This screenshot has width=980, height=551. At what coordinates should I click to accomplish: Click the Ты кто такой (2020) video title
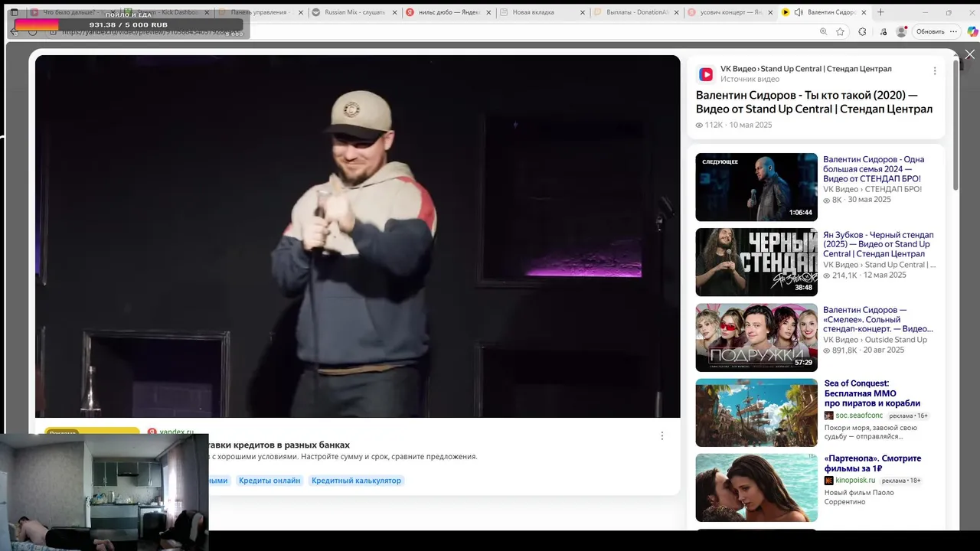(814, 103)
